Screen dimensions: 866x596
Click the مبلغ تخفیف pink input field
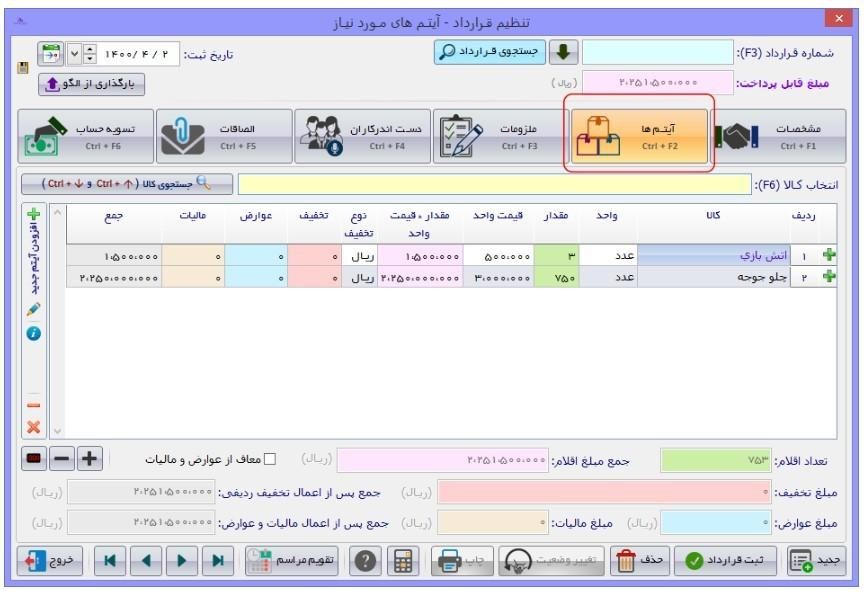click(x=605, y=492)
